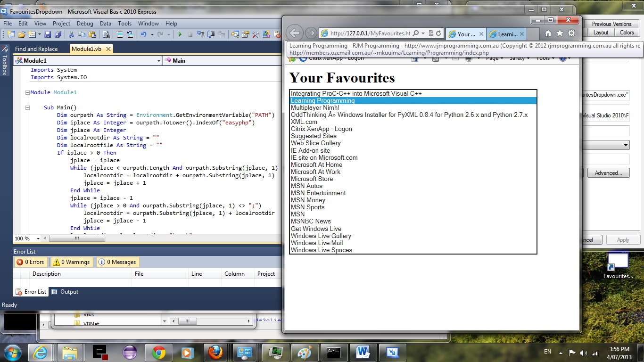
Task: Switch to the Learni... browser tab
Action: pyautogui.click(x=506, y=34)
